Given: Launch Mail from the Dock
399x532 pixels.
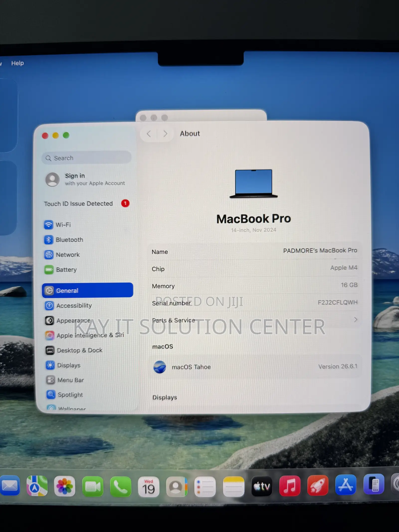Looking at the screenshot, I should coord(9,486).
